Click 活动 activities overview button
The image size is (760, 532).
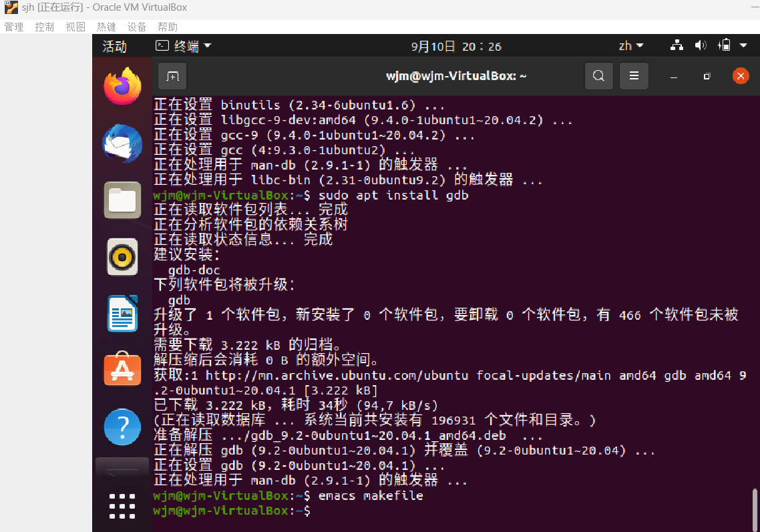click(114, 47)
